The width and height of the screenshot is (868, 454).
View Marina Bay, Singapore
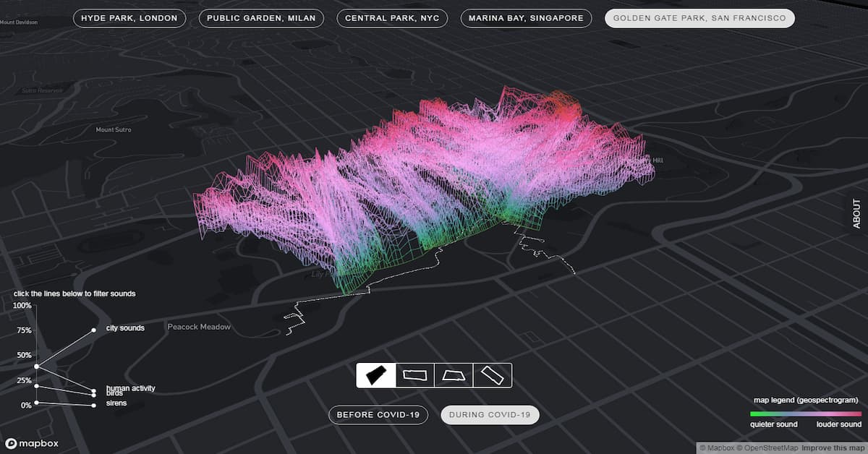click(x=526, y=18)
